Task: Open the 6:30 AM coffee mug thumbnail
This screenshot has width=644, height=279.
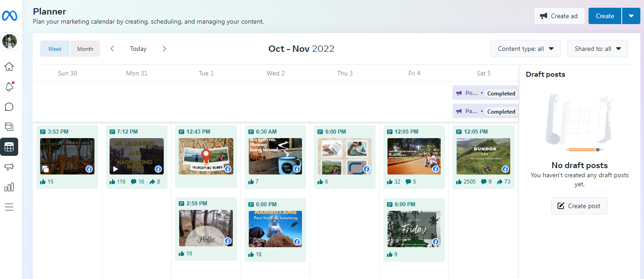Action: (275, 156)
